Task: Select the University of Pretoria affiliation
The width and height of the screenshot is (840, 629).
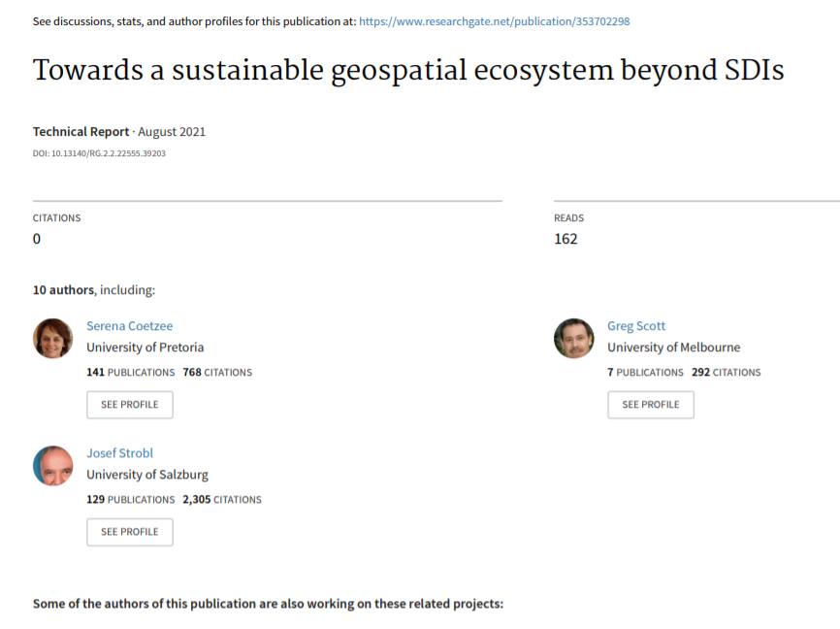Action: (145, 348)
